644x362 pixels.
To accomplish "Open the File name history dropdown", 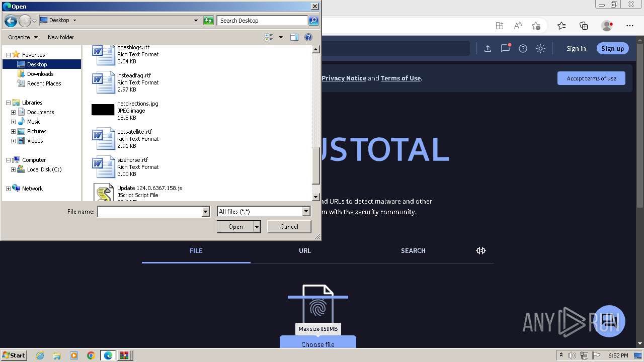I will 205,212.
